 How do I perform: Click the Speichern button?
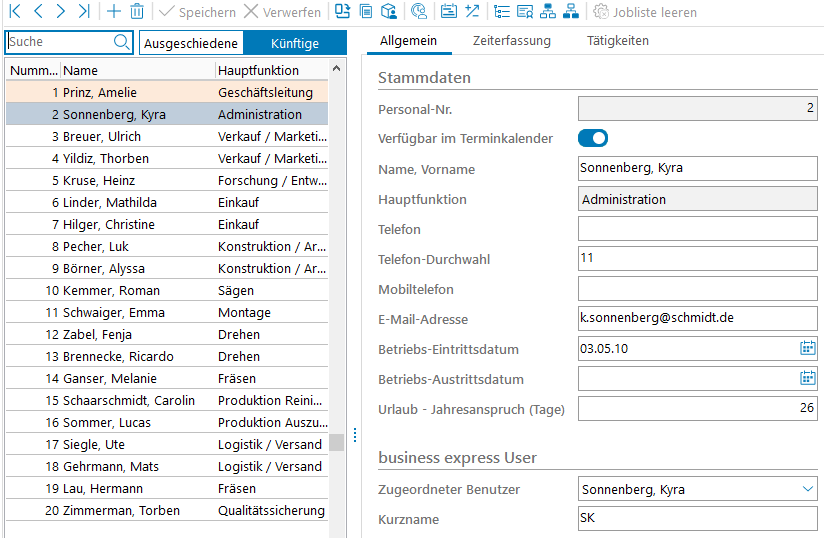196,12
